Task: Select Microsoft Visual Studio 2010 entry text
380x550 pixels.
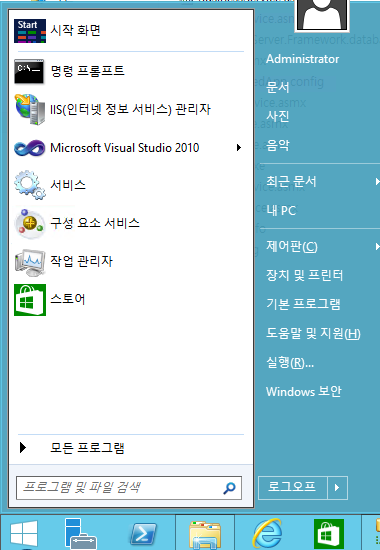Action: pos(125,148)
